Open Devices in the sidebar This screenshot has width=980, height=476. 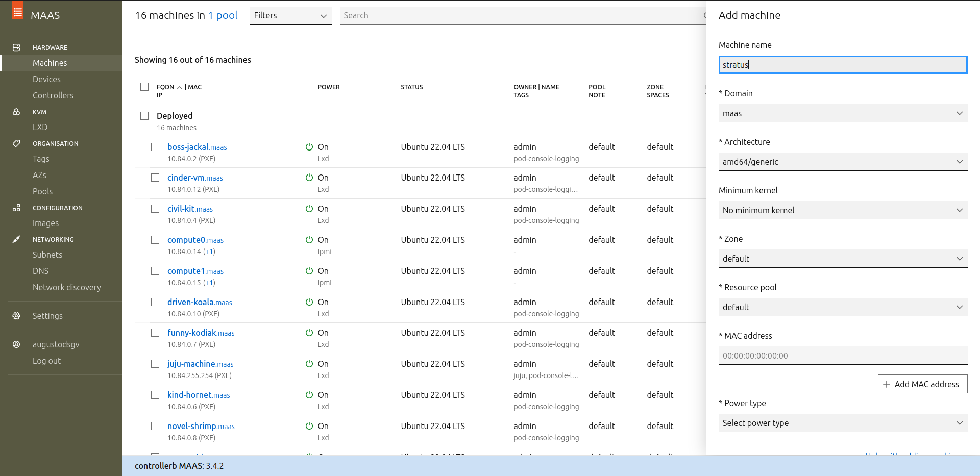point(46,79)
